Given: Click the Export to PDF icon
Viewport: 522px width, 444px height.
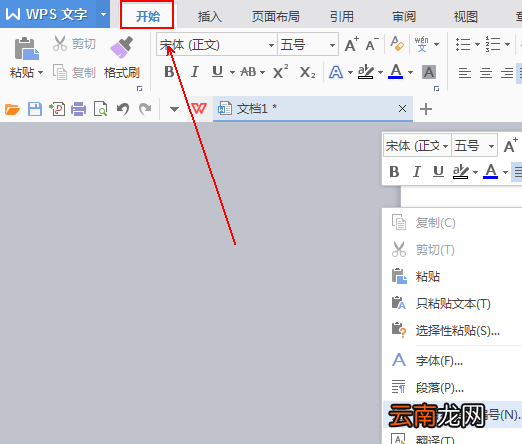Looking at the screenshot, I should [57, 109].
